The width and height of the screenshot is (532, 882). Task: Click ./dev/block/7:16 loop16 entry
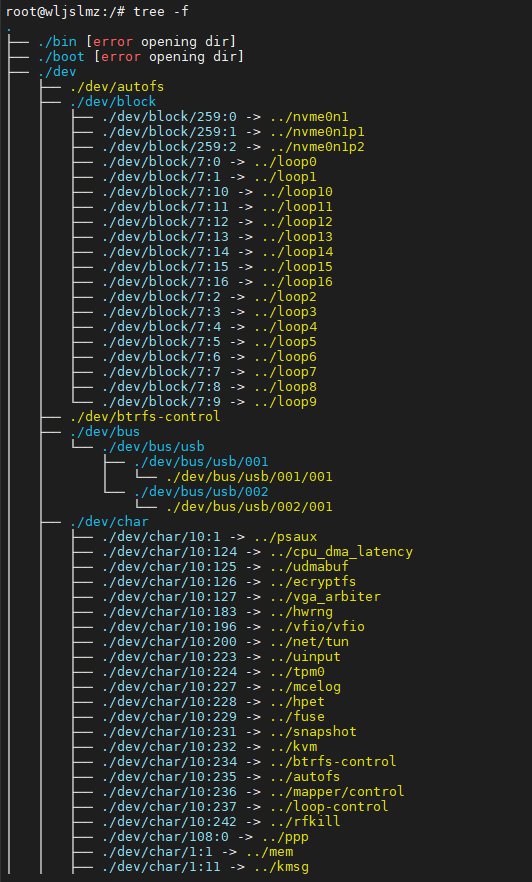point(218,281)
